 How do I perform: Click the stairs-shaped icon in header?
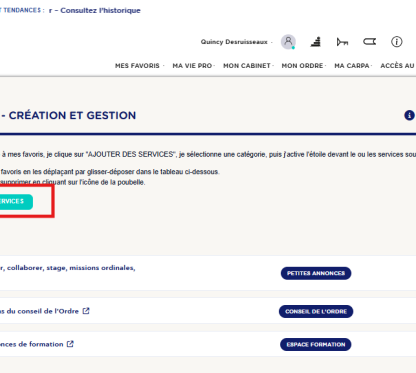coord(316,42)
